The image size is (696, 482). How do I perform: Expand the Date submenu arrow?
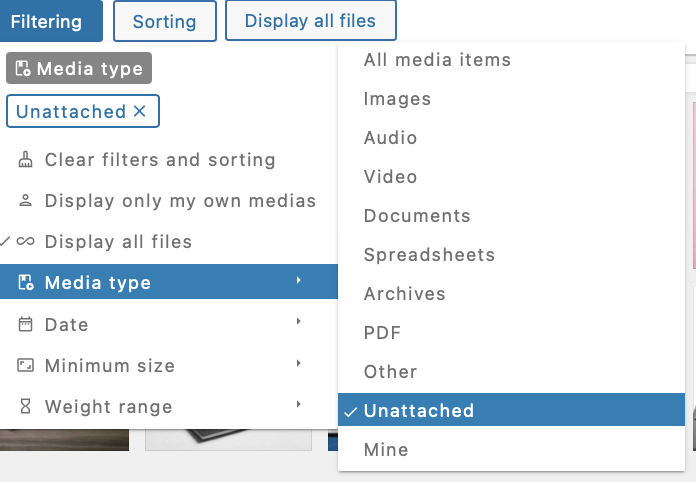[299, 323]
